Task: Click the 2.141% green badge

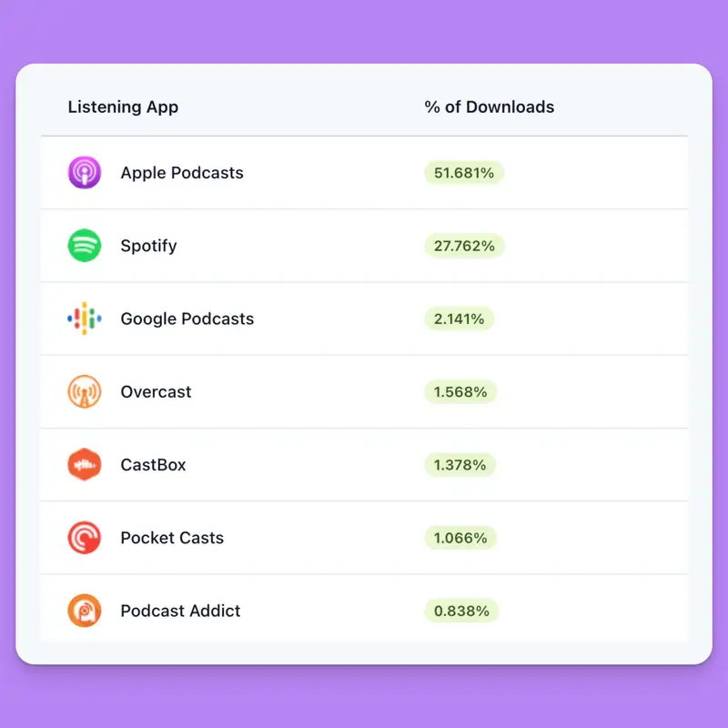Action: pos(460,318)
